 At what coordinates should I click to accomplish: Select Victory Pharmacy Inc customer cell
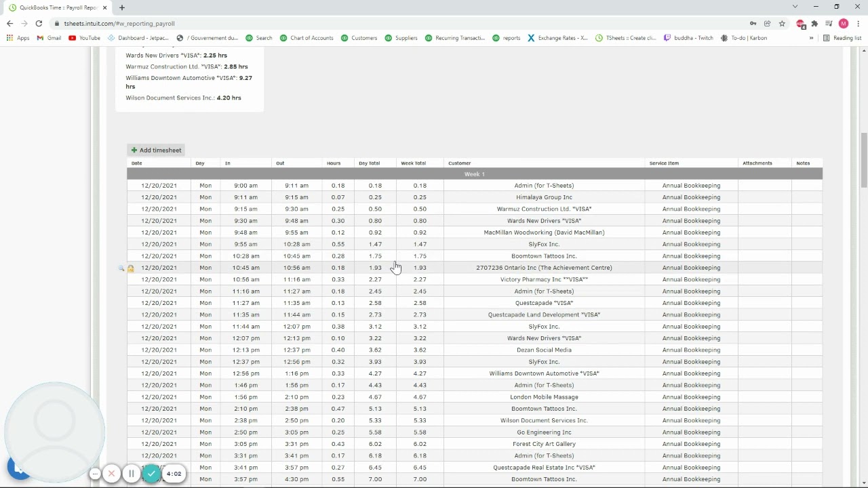(x=544, y=279)
